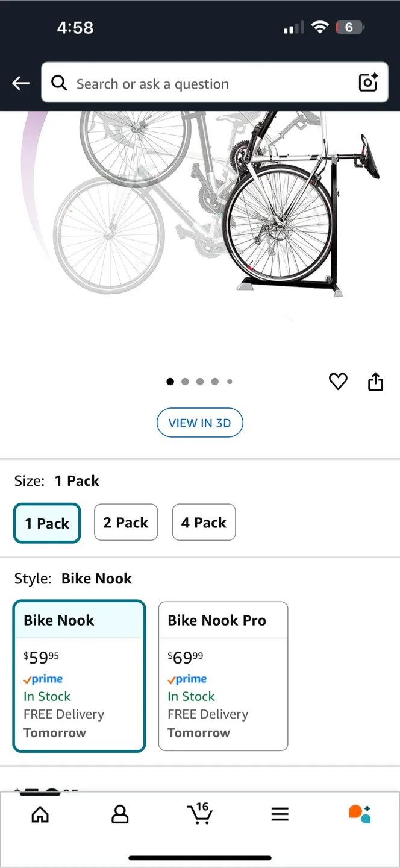Image resolution: width=400 pixels, height=868 pixels.
Task: Choose the Bike Nook Pro style card
Action: pos(223,675)
